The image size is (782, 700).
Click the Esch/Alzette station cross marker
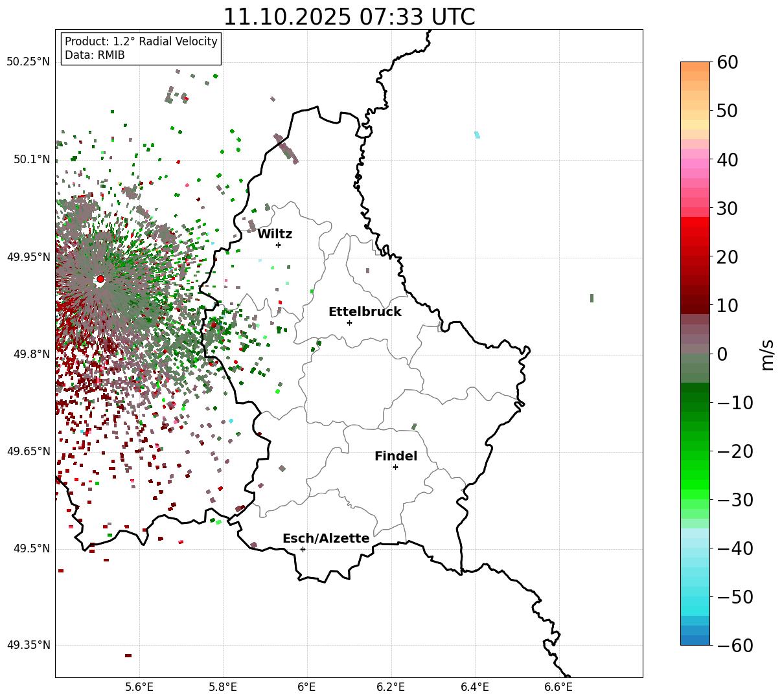pos(303,549)
